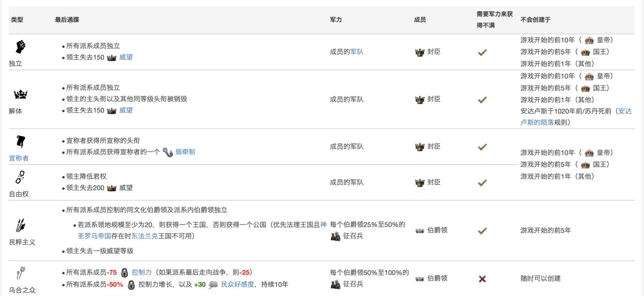This screenshot has width=644, height=296.
Task: Open the 弱牵制 link
Action: click(x=186, y=152)
